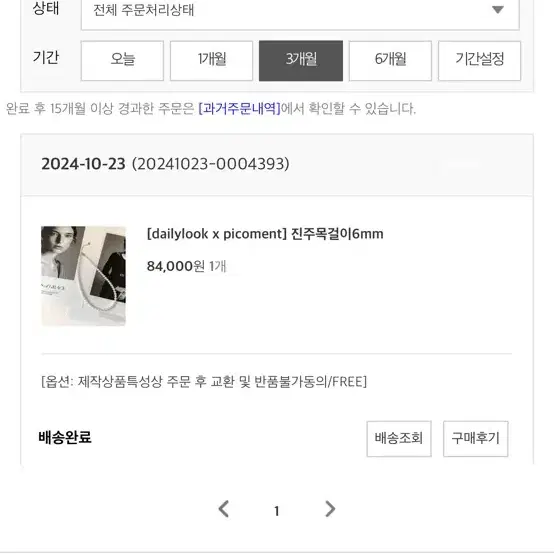This screenshot has width=554, height=554.
Task: Click the option text 제작상품특성상 line
Action: pyautogui.click(x=204, y=382)
